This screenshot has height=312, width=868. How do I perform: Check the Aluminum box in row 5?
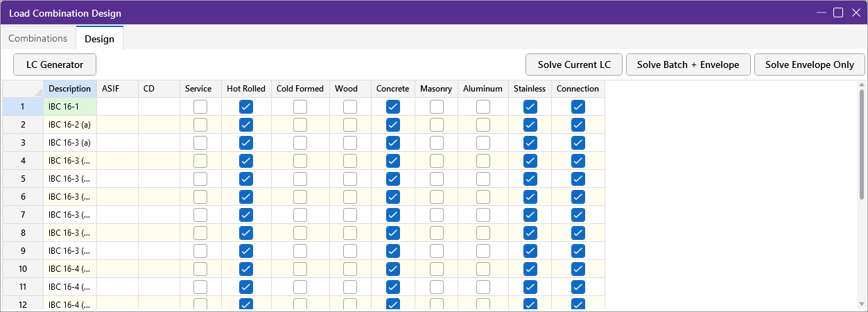pos(483,179)
